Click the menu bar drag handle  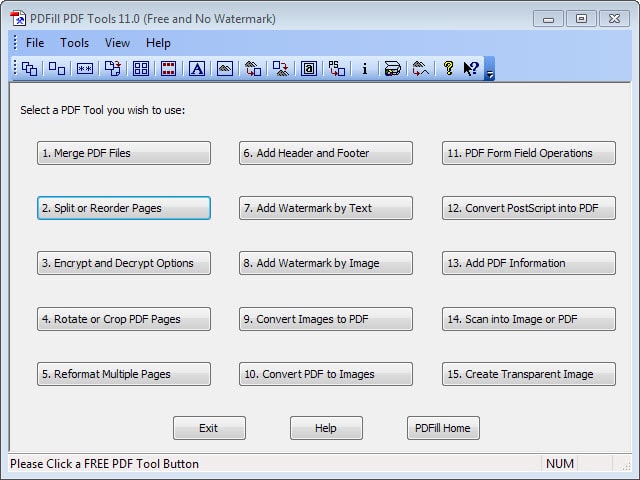tap(15, 43)
